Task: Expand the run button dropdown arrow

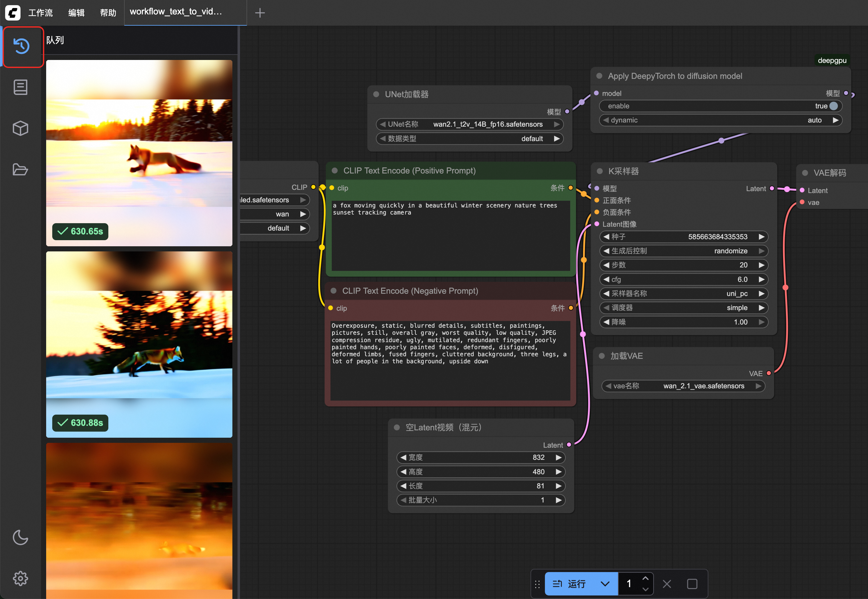Action: pyautogui.click(x=605, y=584)
